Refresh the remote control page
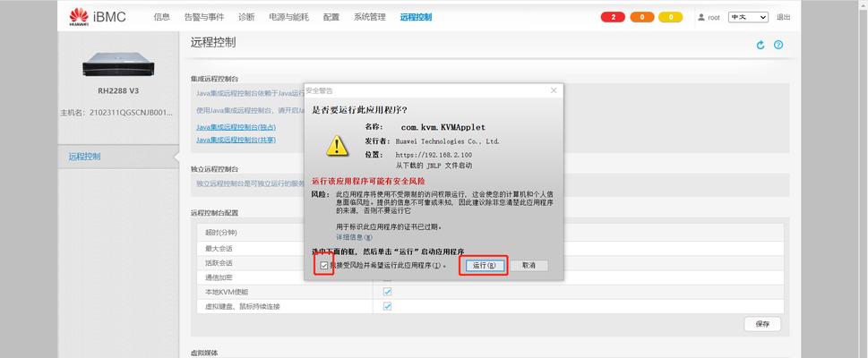This screenshot has width=868, height=358. click(760, 45)
